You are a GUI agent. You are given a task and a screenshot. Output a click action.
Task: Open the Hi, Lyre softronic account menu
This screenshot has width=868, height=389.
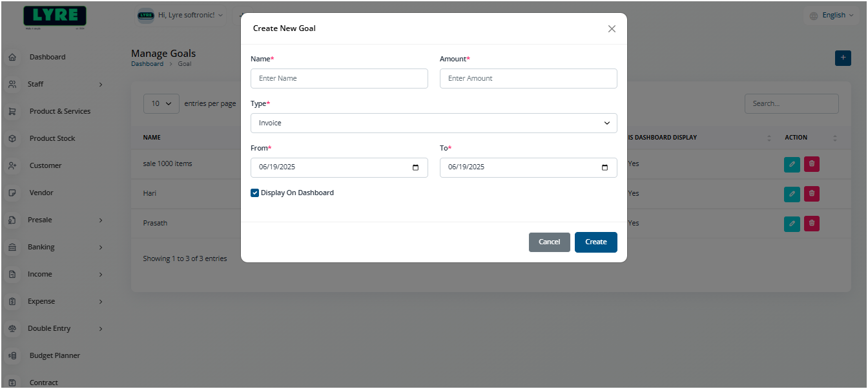point(180,14)
